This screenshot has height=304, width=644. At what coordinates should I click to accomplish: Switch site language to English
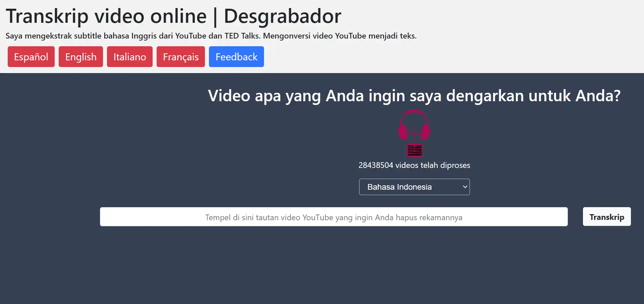coord(81,57)
